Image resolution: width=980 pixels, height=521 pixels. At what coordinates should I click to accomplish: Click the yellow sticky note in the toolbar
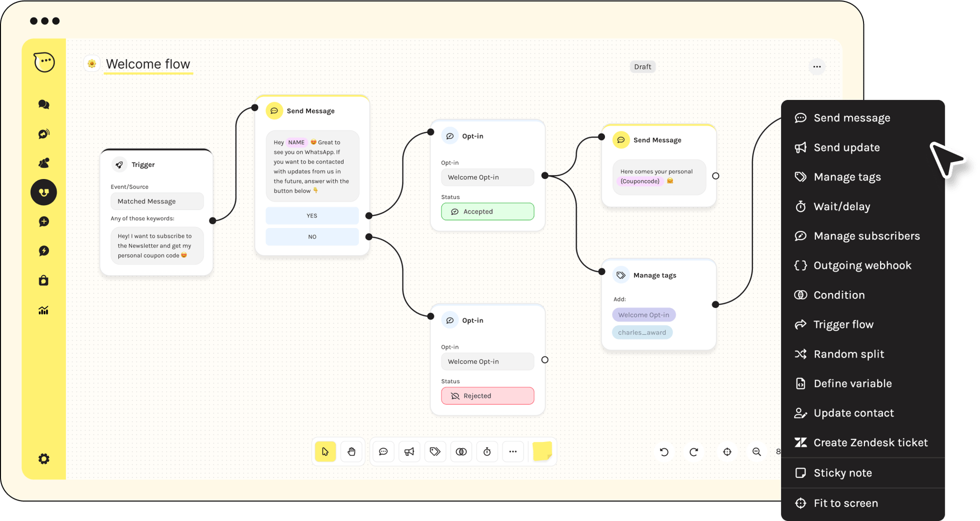(x=542, y=451)
